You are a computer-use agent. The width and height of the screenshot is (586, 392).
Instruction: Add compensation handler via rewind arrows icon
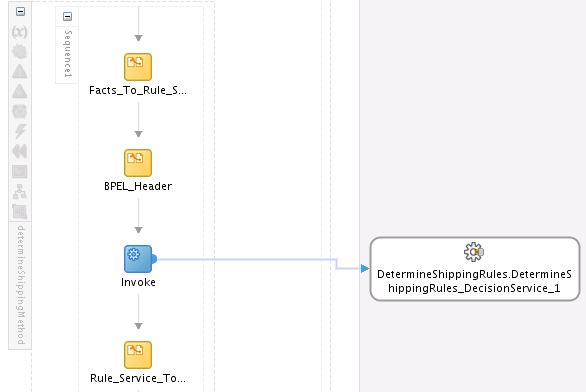coord(19,151)
